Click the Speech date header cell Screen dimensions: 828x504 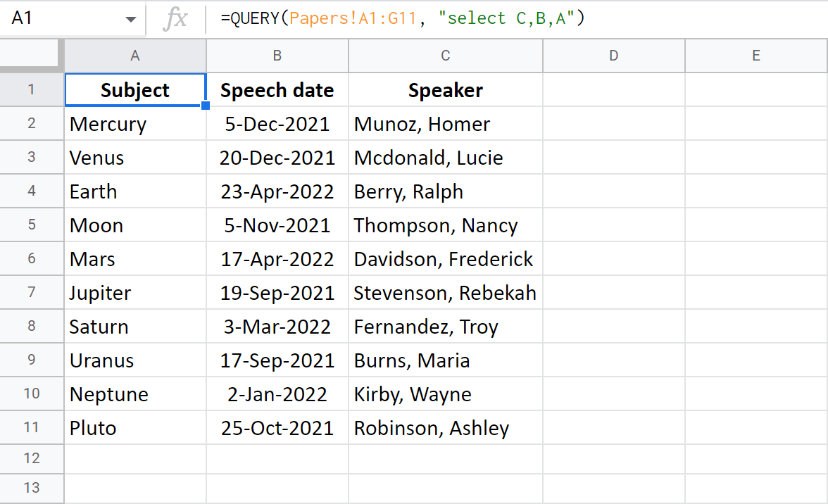pos(277,90)
